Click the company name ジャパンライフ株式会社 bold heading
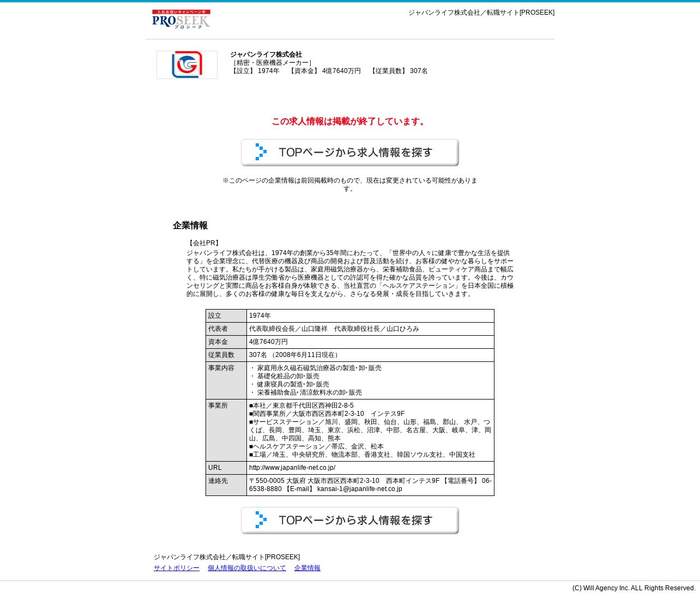 pos(266,55)
